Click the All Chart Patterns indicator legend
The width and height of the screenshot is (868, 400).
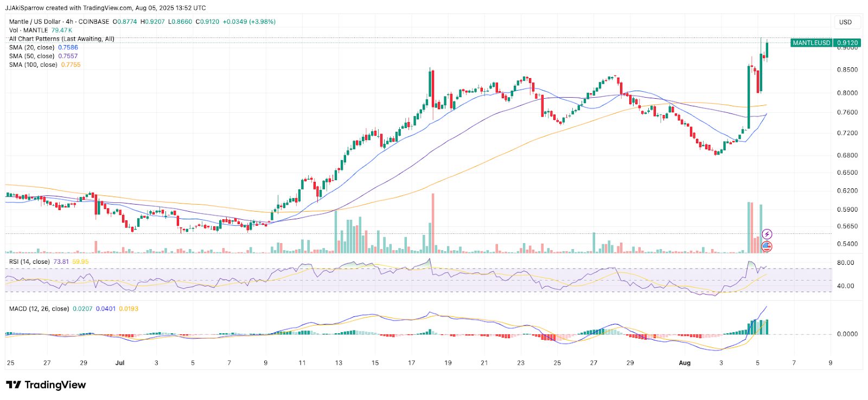click(x=61, y=39)
